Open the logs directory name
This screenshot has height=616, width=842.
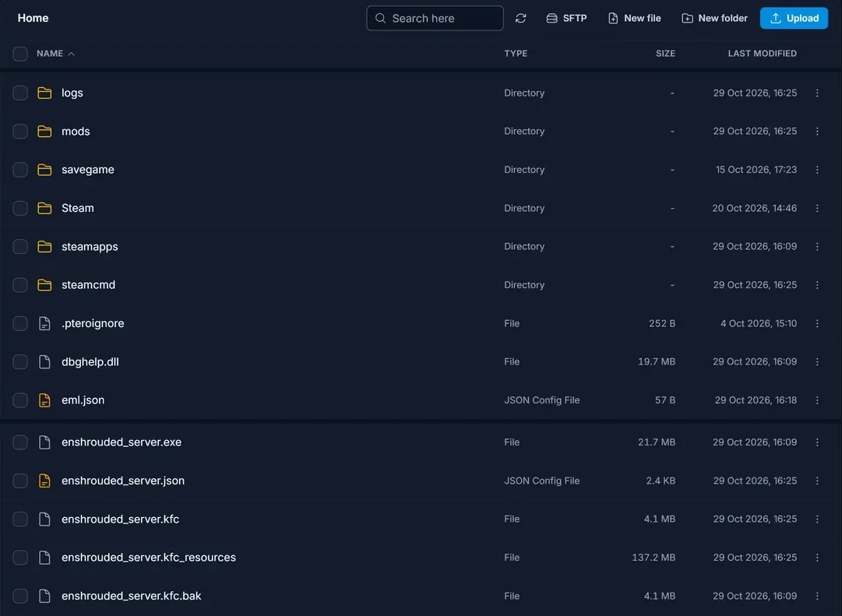pos(72,93)
